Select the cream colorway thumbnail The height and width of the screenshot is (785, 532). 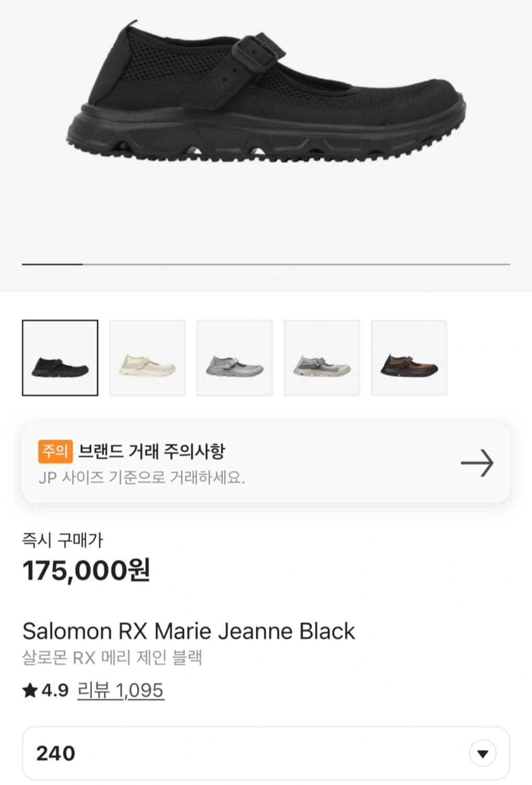point(147,358)
